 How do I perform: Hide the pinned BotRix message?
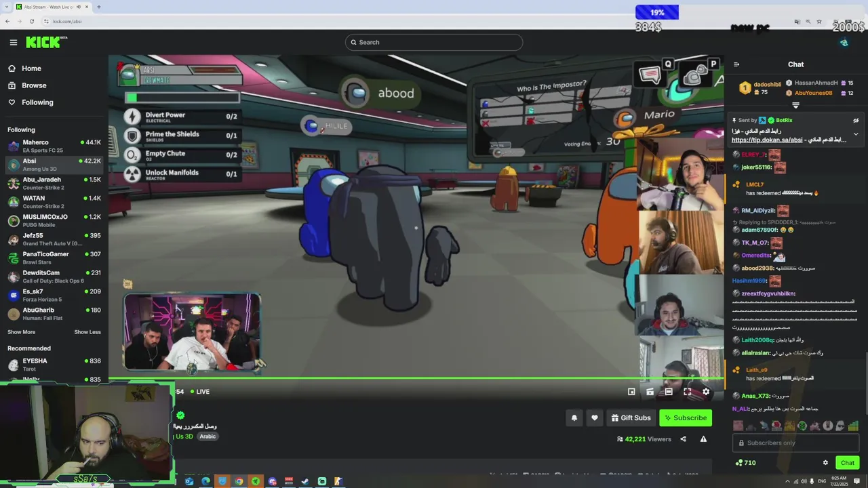tap(856, 121)
